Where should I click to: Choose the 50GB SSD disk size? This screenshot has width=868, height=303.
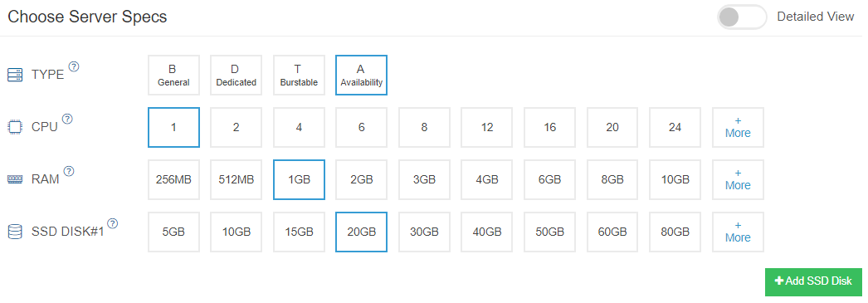pos(549,232)
